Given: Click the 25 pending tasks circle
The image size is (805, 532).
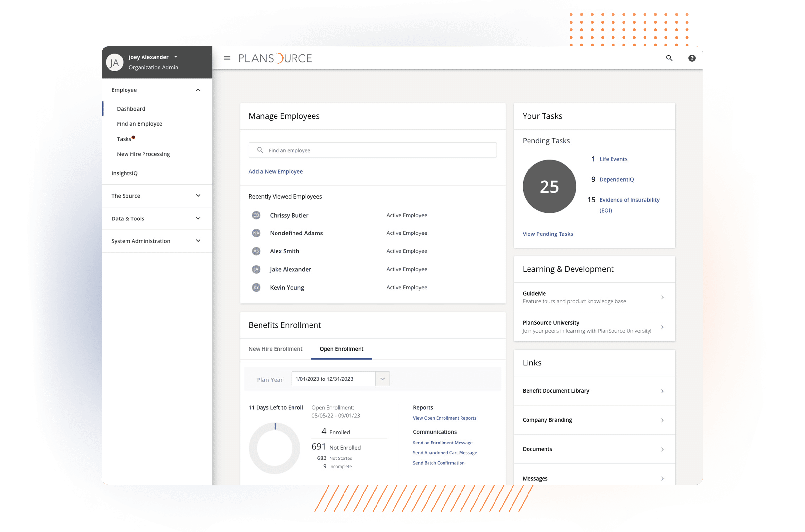Looking at the screenshot, I should (549, 186).
